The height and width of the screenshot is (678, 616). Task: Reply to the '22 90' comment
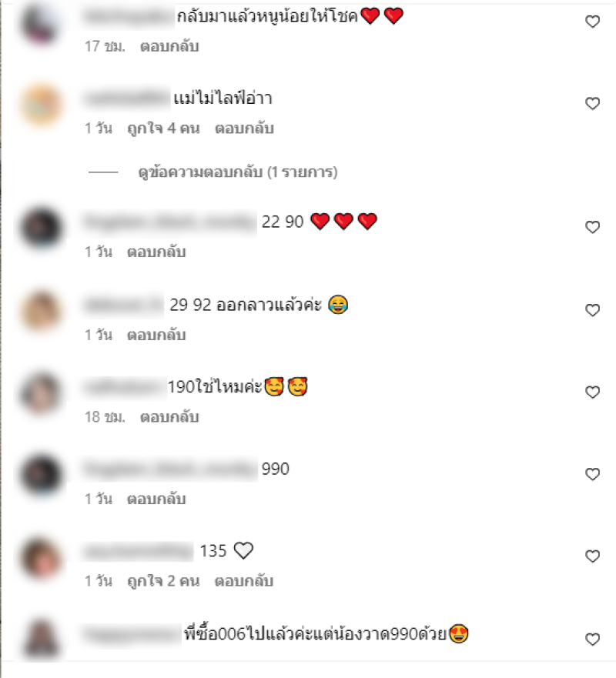click(x=156, y=252)
